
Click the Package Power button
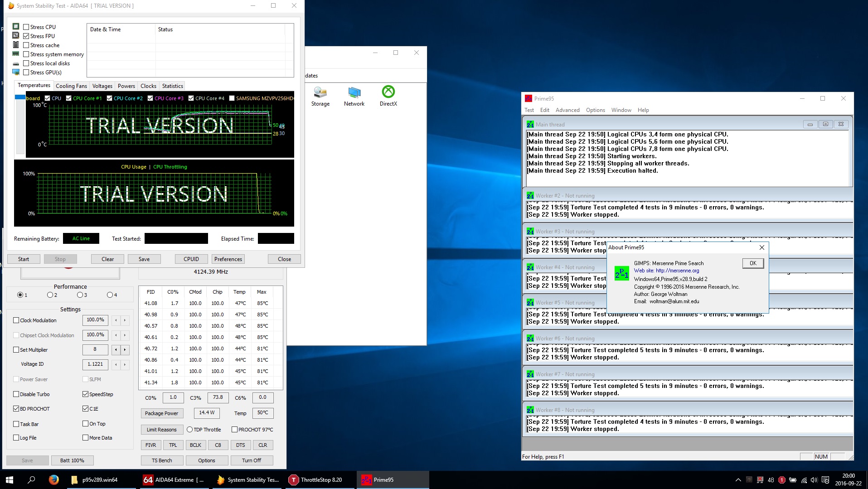tap(162, 413)
